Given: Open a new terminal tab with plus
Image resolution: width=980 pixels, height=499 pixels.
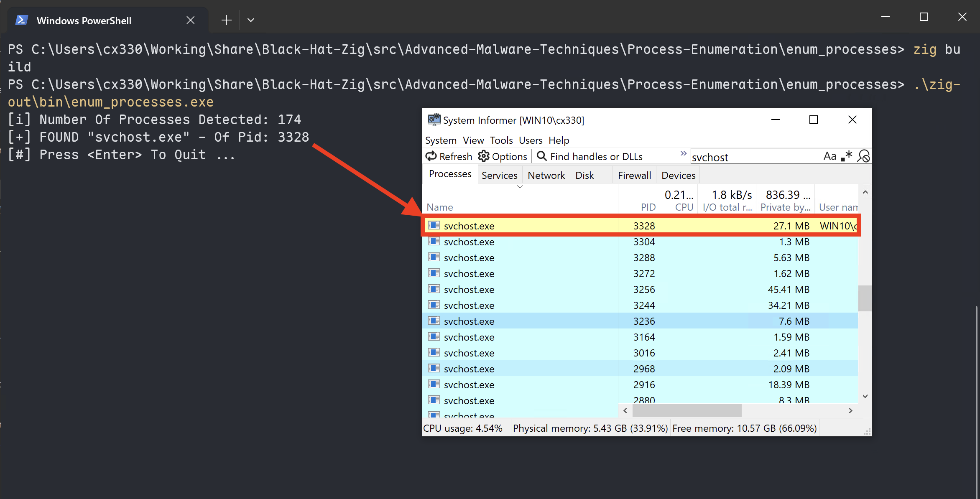Looking at the screenshot, I should (x=226, y=20).
